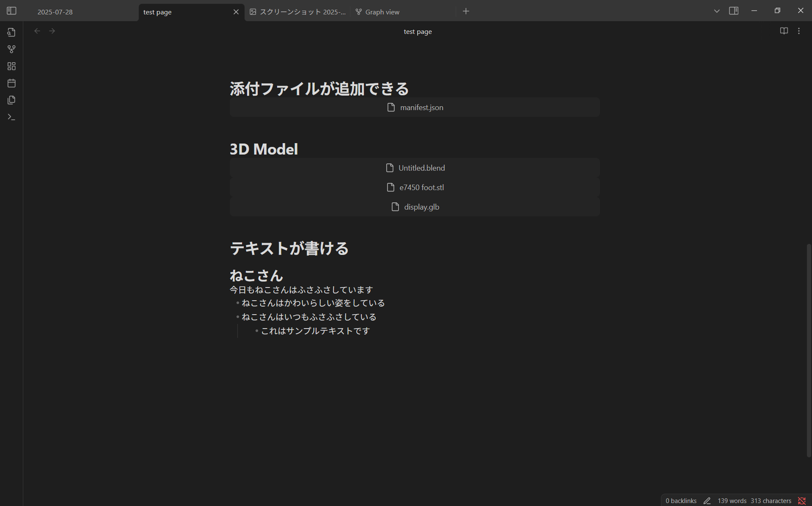
Task: Click the test page title in header
Action: (x=418, y=31)
